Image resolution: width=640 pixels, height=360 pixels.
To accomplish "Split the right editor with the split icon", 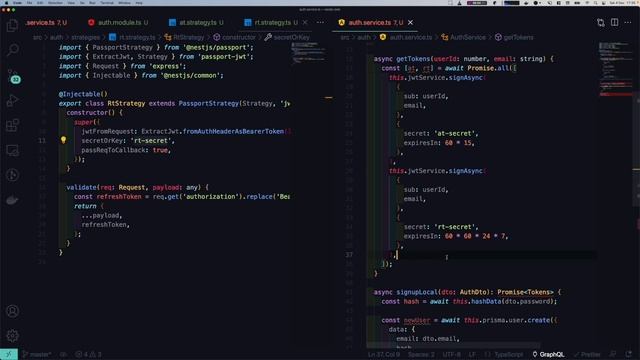I will coord(614,22).
